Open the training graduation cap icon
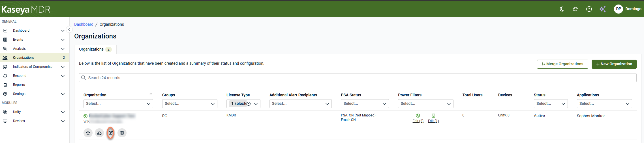Viewport: 644px width, 143px height. coord(575,9)
